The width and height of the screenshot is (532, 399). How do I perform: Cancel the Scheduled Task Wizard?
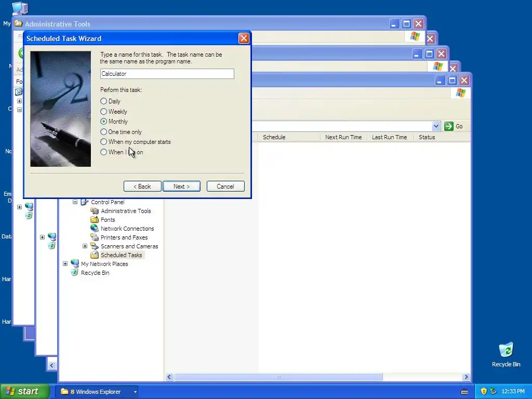[x=225, y=187]
